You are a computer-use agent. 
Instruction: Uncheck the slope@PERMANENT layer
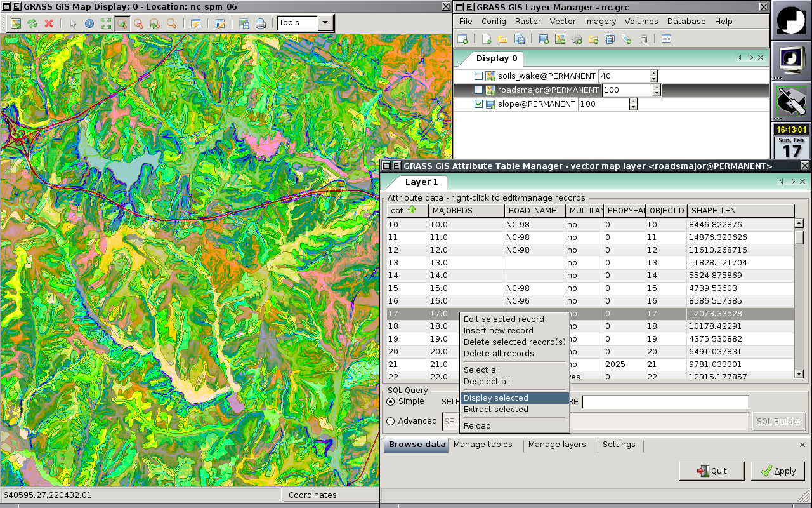tap(478, 104)
